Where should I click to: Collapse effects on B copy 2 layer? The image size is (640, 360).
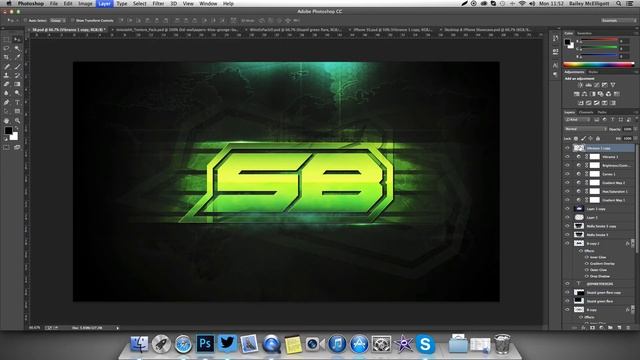coord(633,244)
